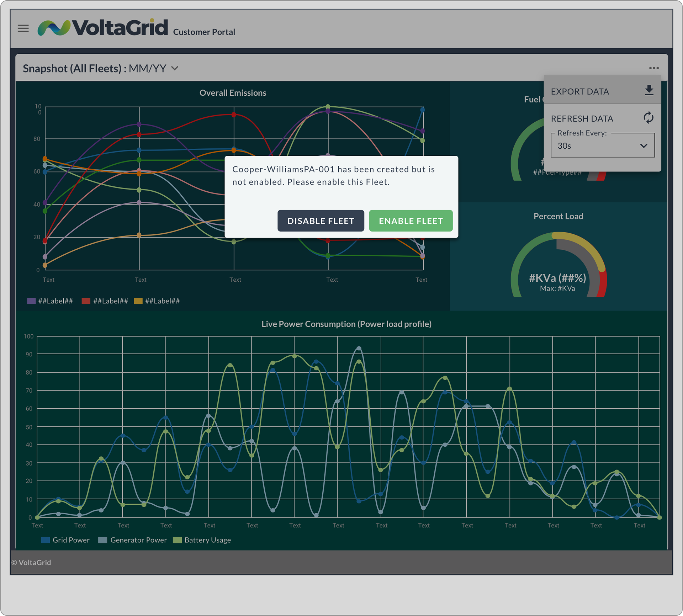The width and height of the screenshot is (683, 616).
Task: Click the three-dot options icon
Action: [654, 68]
